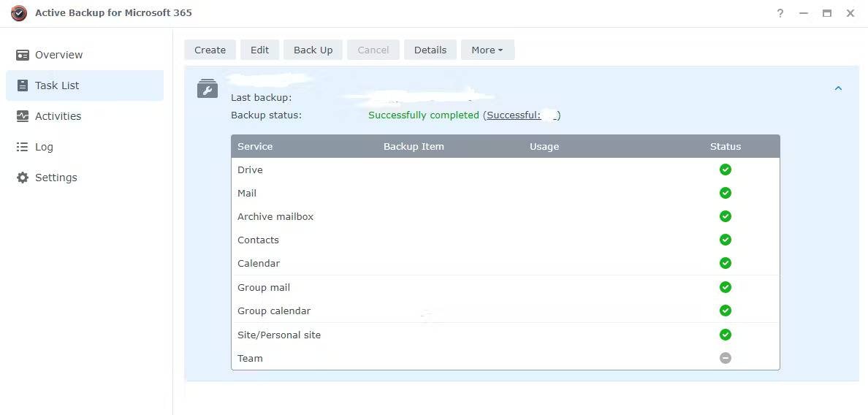Click the Usage column header
868x415 pixels.
tap(544, 147)
